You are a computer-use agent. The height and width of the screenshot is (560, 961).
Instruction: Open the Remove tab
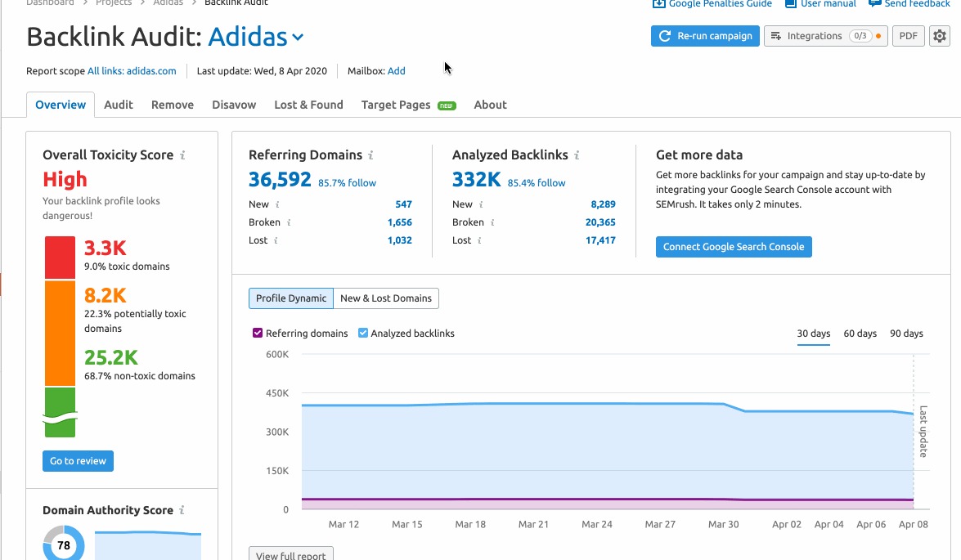(173, 105)
